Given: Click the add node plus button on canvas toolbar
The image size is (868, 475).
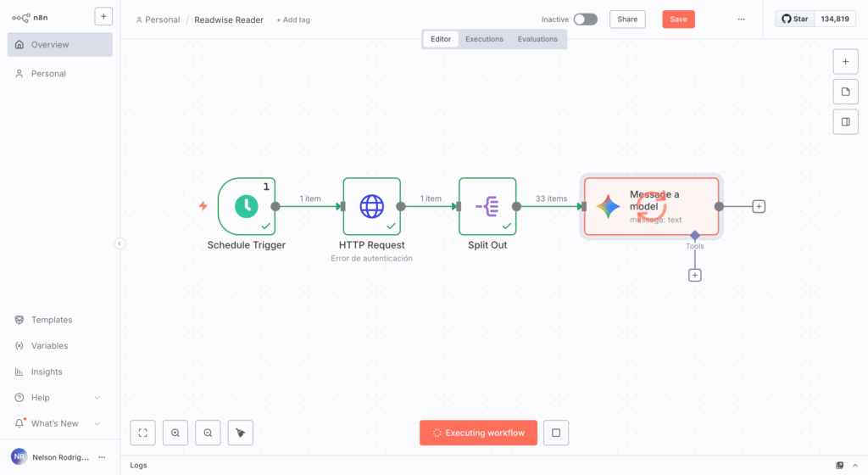Looking at the screenshot, I should click(845, 62).
